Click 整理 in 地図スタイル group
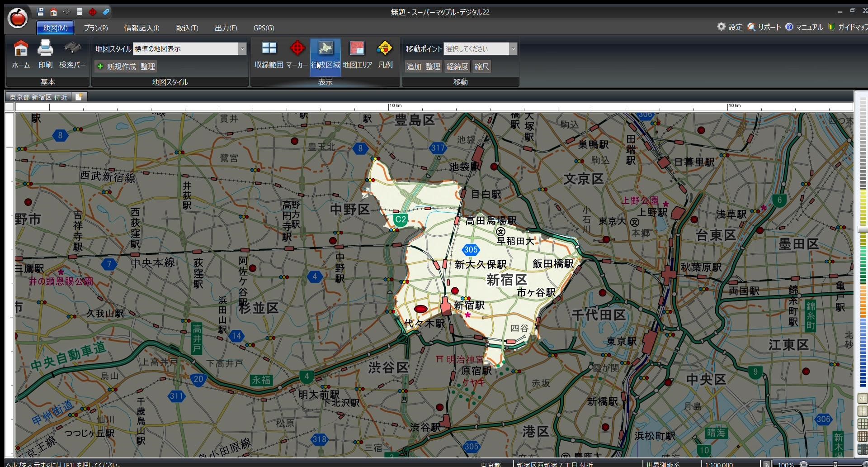 pos(148,67)
